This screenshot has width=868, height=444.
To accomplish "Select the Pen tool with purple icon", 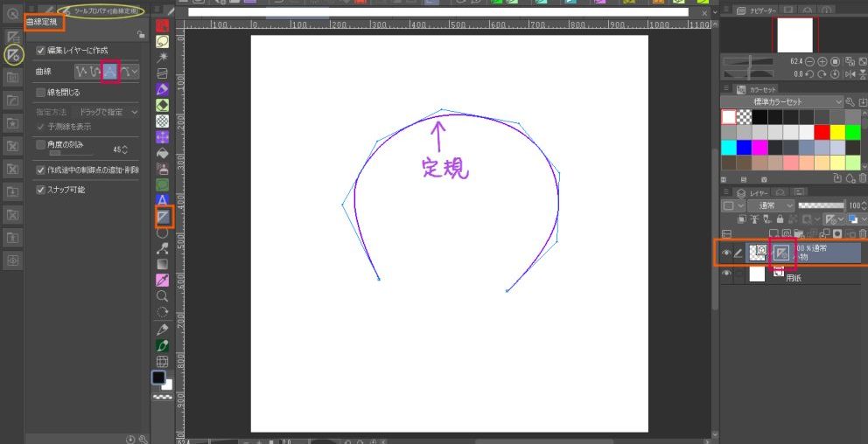I will coord(162,89).
